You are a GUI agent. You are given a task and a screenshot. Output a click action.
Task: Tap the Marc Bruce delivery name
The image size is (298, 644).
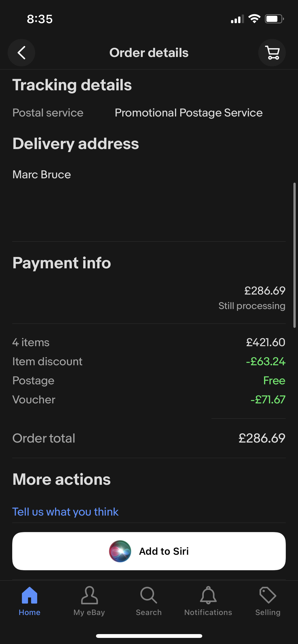coord(42,174)
